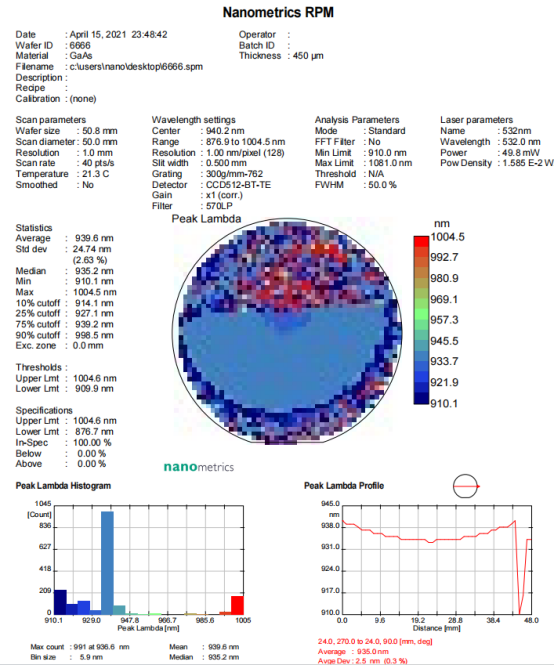Click the Peak Lambda[nm] histogram axis label

(x=148, y=628)
